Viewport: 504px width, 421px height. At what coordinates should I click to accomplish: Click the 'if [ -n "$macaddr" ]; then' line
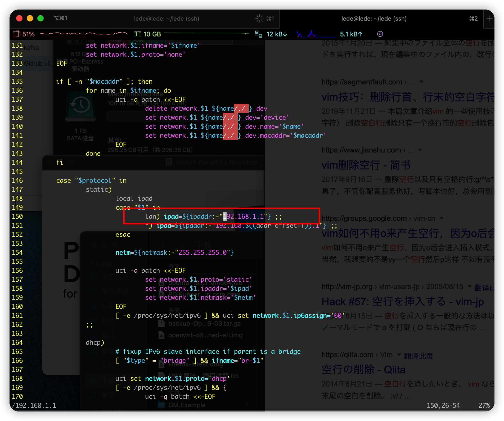104,81
